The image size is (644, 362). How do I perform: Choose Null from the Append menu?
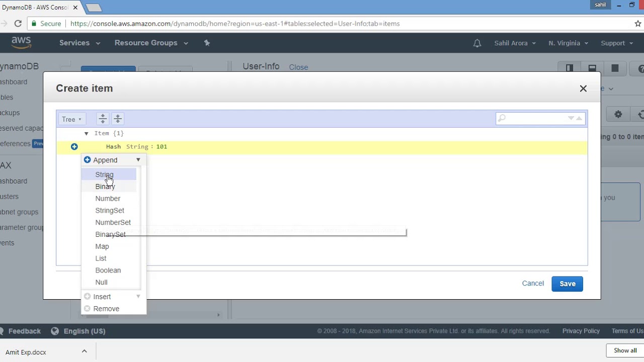tap(109, 283)
